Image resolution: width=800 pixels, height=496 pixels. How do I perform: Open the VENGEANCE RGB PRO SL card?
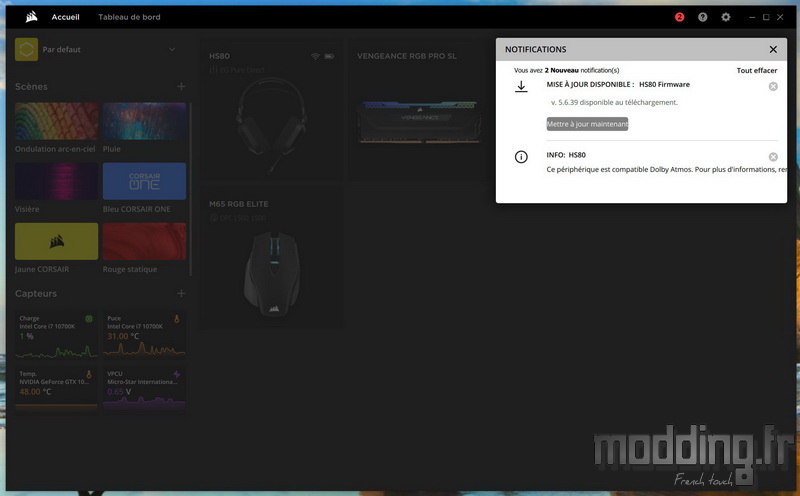point(418,109)
